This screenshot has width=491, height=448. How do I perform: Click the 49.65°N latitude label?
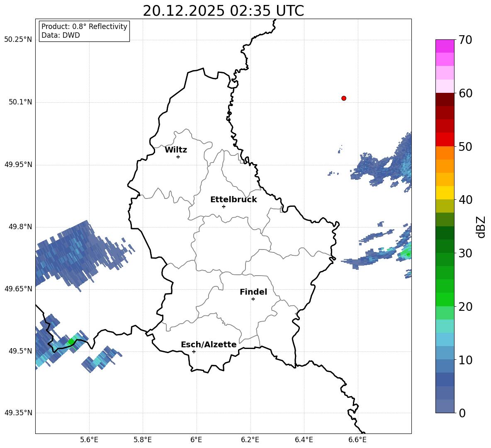coord(18,289)
